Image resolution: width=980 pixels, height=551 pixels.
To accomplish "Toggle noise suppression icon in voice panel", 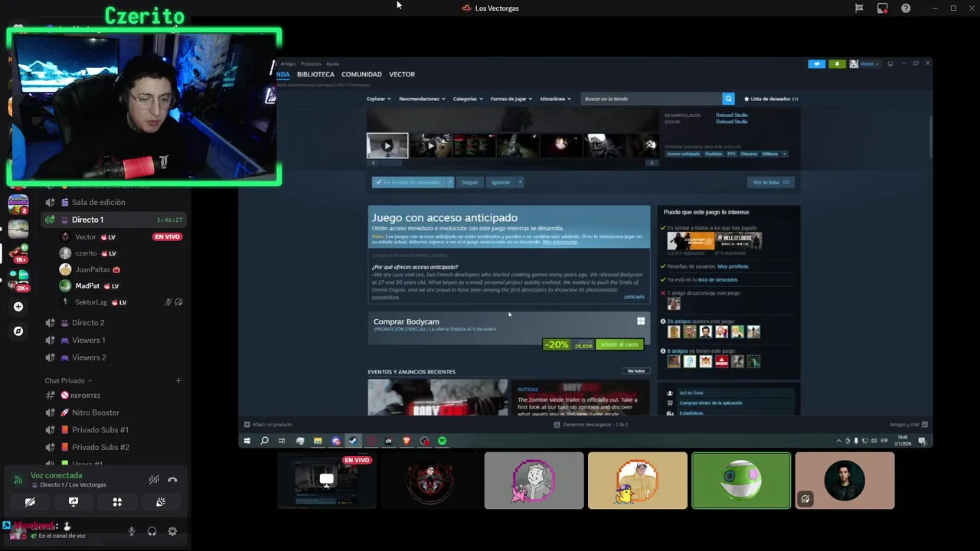I will click(154, 480).
